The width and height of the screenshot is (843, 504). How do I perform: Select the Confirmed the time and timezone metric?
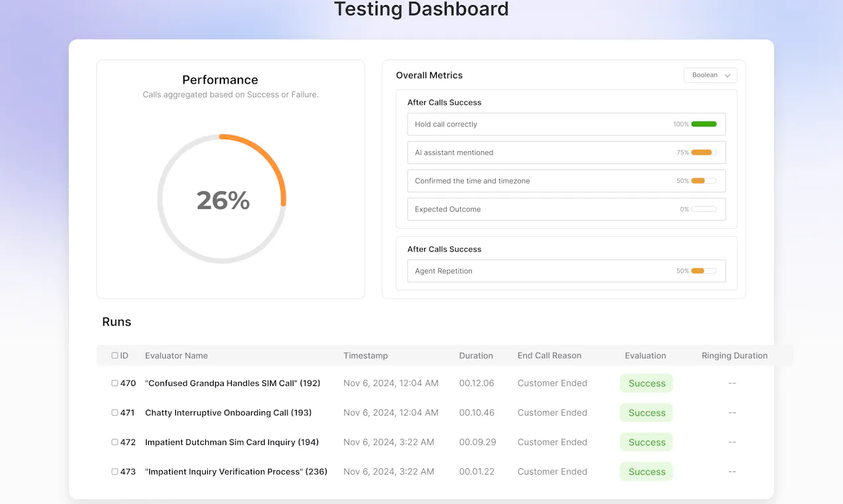tap(566, 181)
